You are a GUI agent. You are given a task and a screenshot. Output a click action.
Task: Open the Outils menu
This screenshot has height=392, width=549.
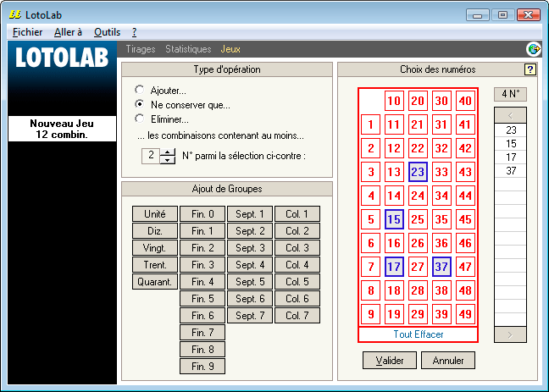107,32
